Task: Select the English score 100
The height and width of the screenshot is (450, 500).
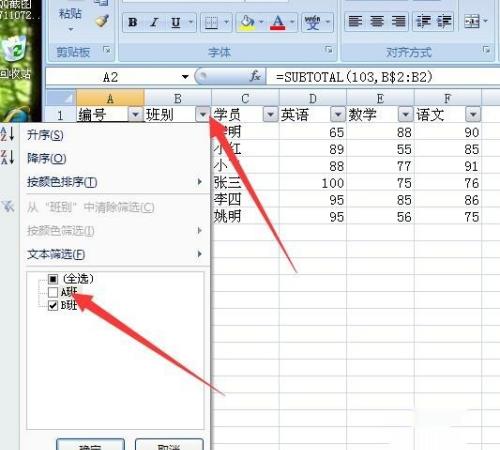Action: 313,183
